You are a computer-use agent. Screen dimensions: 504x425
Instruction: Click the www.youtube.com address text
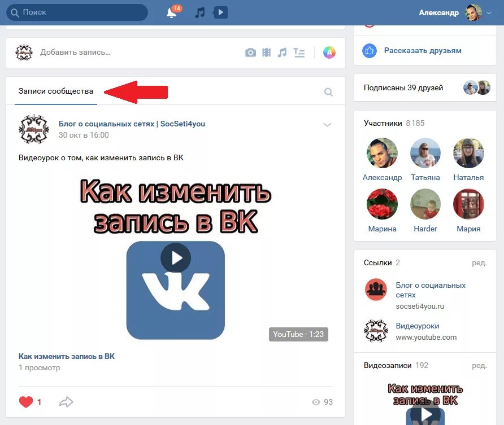coord(426,338)
